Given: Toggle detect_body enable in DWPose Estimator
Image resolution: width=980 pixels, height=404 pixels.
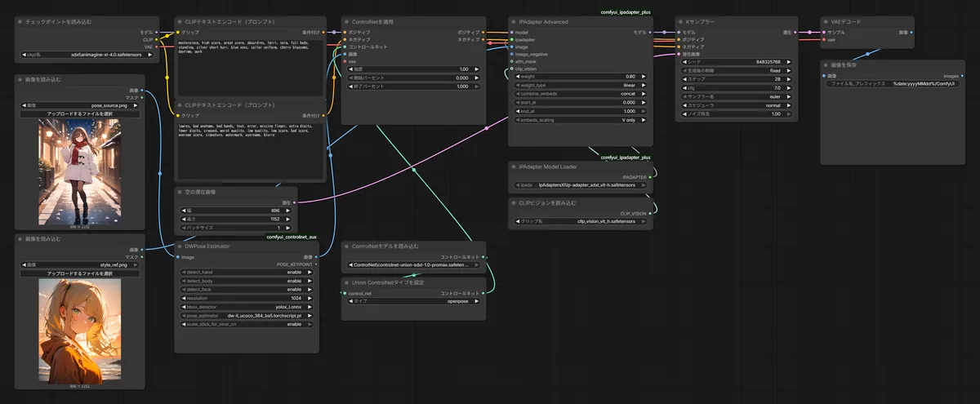Looking at the screenshot, I should click(247, 281).
